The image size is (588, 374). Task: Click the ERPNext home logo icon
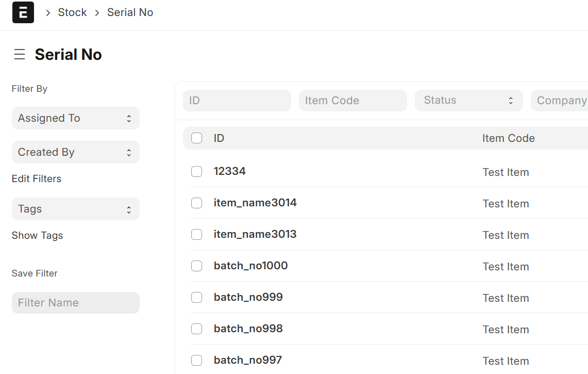(23, 12)
